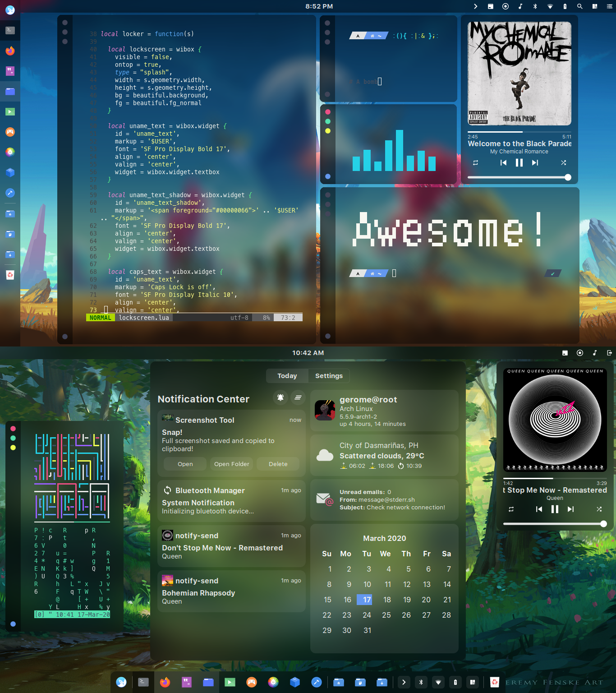Click the Black Parade album cover
Viewport: 616px width, 693px height.
coord(519,74)
